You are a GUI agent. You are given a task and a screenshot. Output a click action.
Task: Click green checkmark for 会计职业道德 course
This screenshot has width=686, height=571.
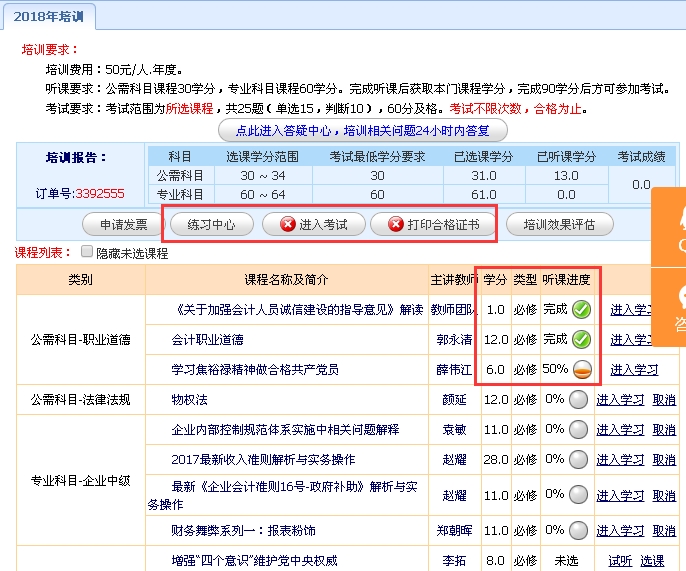(582, 340)
